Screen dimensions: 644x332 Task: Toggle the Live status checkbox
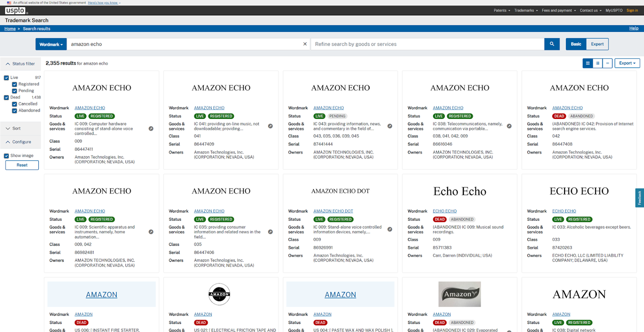click(6, 78)
